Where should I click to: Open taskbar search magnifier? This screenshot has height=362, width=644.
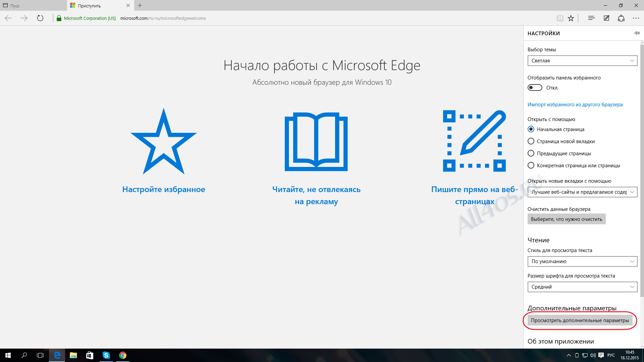(24, 355)
